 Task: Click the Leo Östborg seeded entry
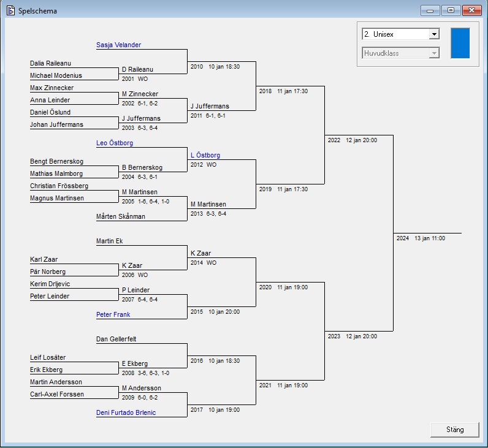pos(115,143)
